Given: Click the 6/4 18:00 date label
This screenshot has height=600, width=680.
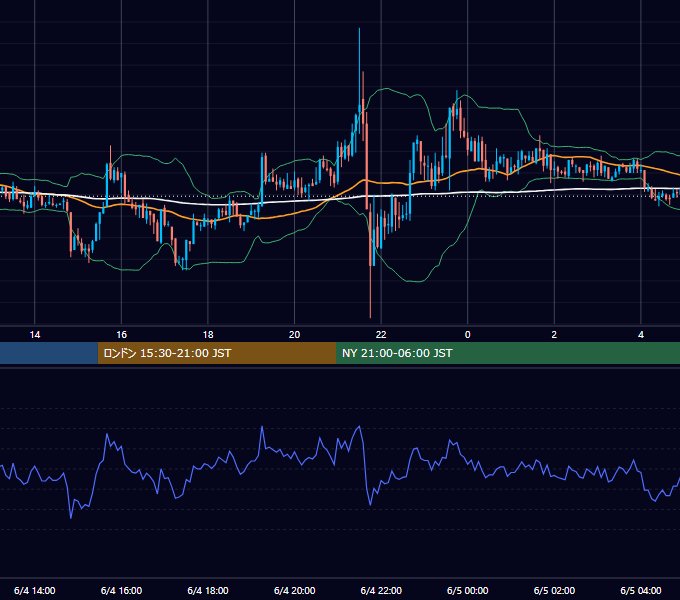Looking at the screenshot, I should click(208, 590).
